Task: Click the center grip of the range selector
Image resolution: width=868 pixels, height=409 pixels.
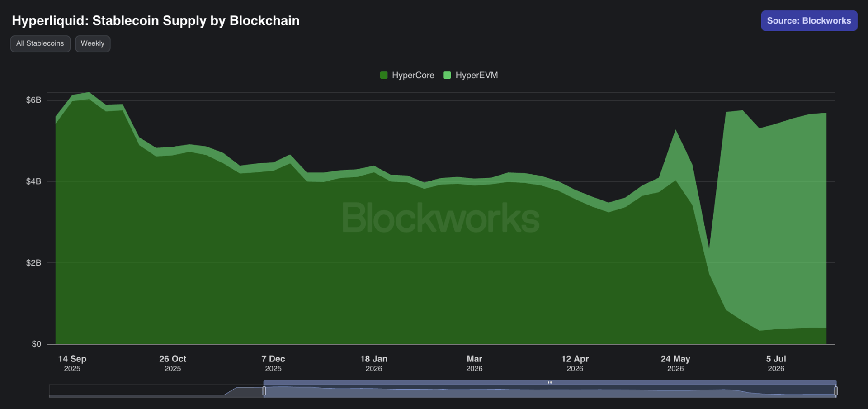Action: click(x=550, y=383)
